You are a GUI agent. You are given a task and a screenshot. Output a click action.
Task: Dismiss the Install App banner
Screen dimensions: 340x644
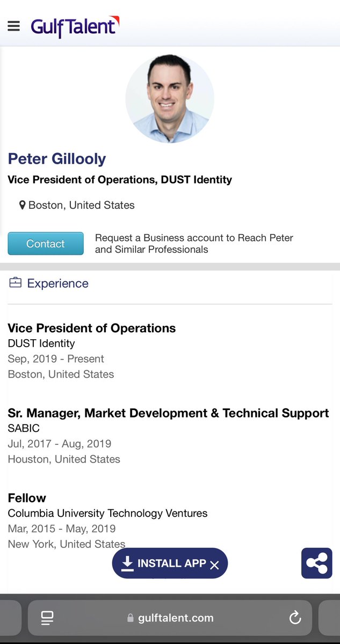pos(214,565)
